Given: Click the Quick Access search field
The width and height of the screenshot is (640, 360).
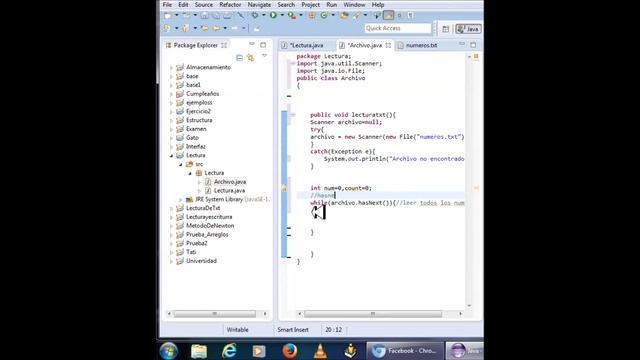Looking at the screenshot, I should pos(398,28).
